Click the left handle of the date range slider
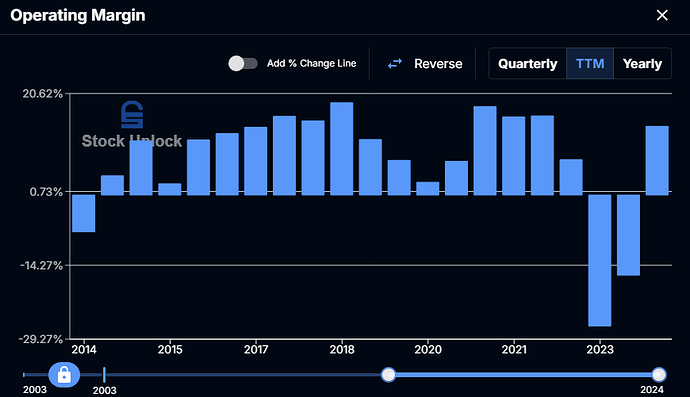This screenshot has width=690, height=397. click(x=389, y=375)
